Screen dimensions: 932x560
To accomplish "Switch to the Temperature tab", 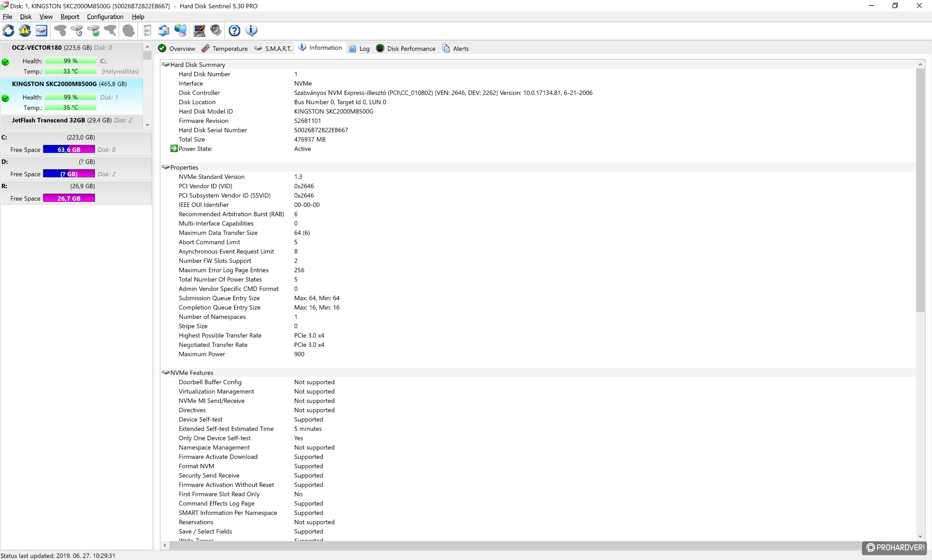I will 225,48.
